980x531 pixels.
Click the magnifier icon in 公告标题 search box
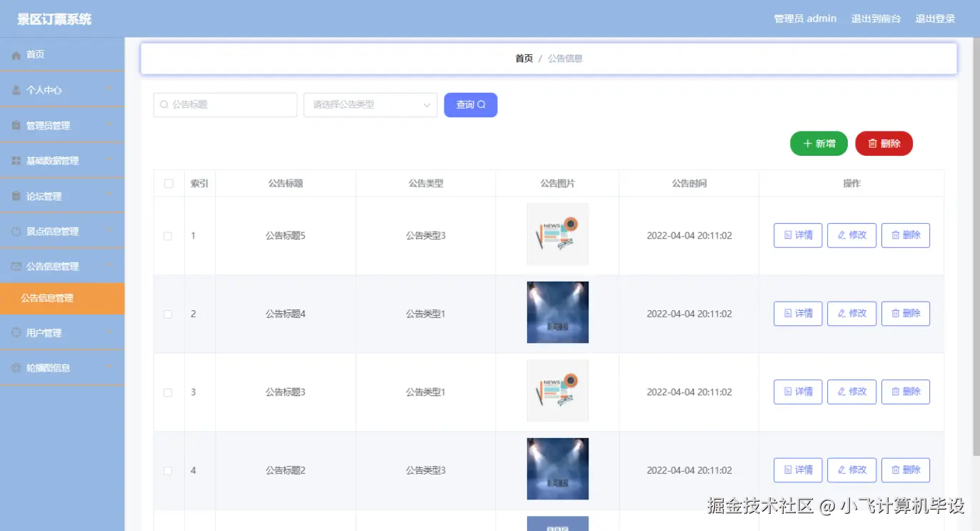tap(164, 104)
